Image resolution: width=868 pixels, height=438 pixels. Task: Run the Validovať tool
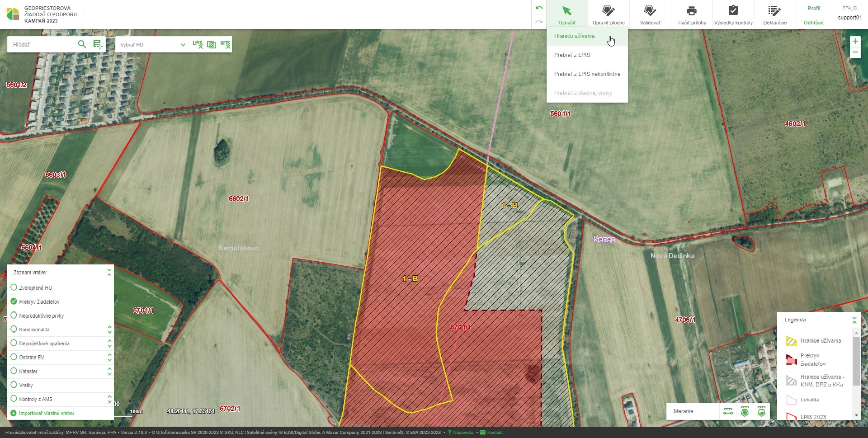[650, 14]
